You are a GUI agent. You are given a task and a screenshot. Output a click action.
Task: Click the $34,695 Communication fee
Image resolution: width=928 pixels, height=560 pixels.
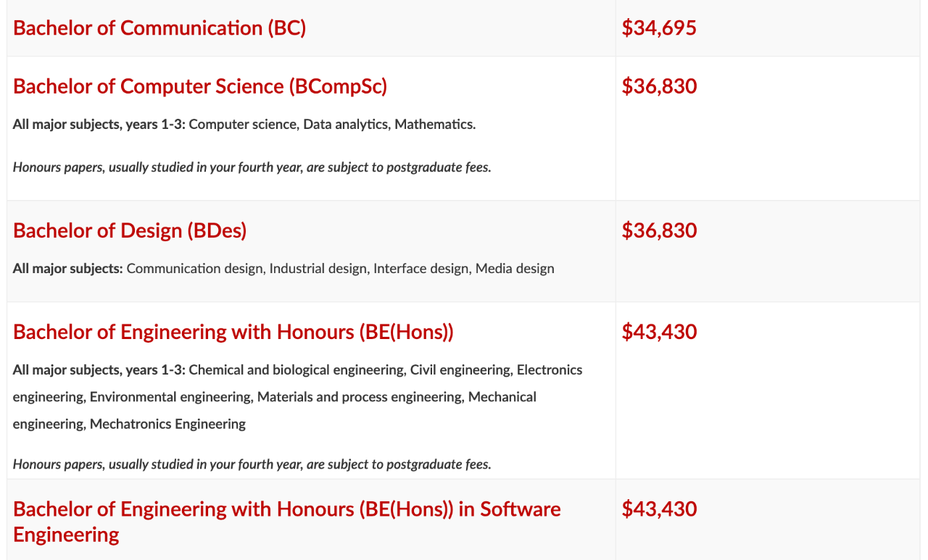pyautogui.click(x=659, y=28)
